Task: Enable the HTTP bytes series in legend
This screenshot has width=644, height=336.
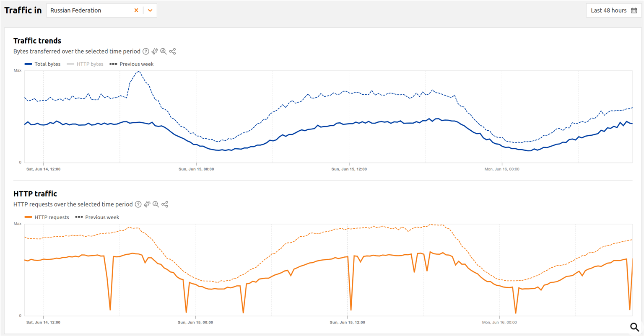Action: [x=85, y=64]
